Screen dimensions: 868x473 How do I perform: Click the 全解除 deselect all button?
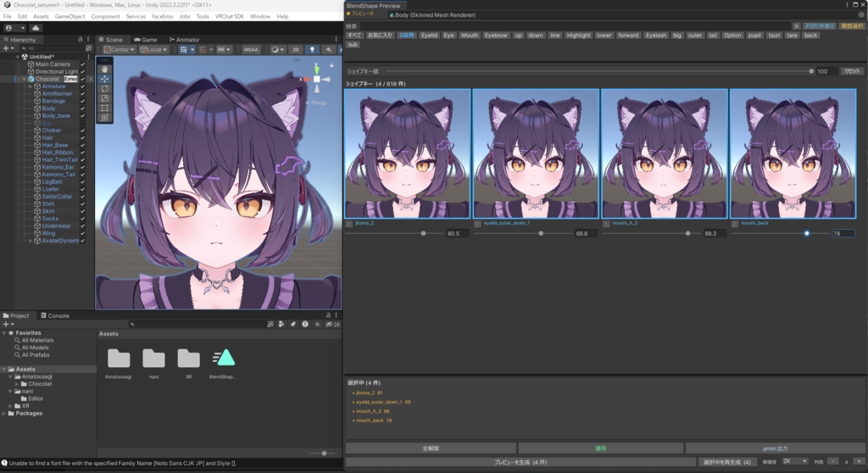point(431,448)
